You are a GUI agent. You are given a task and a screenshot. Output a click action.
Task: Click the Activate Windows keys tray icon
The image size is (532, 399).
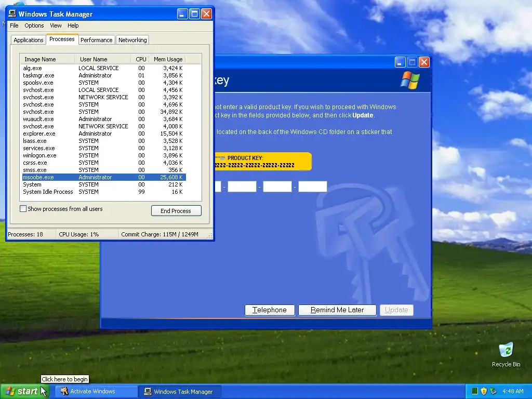click(x=494, y=391)
